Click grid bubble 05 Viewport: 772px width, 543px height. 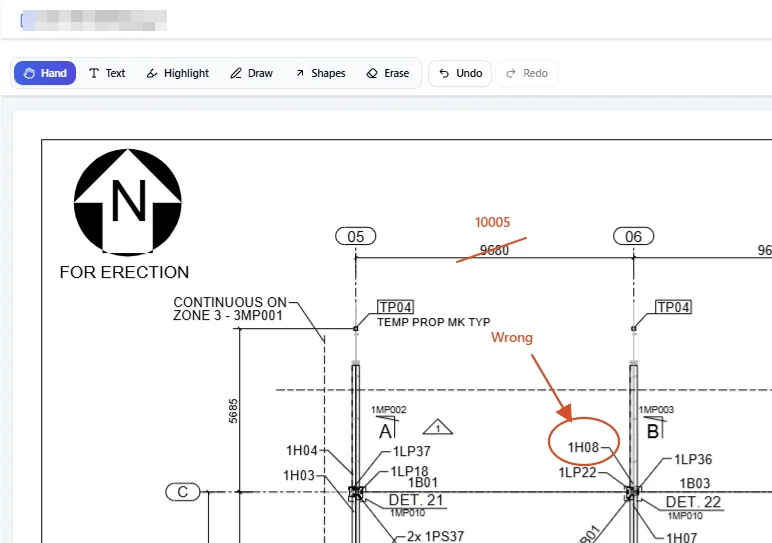(x=355, y=236)
